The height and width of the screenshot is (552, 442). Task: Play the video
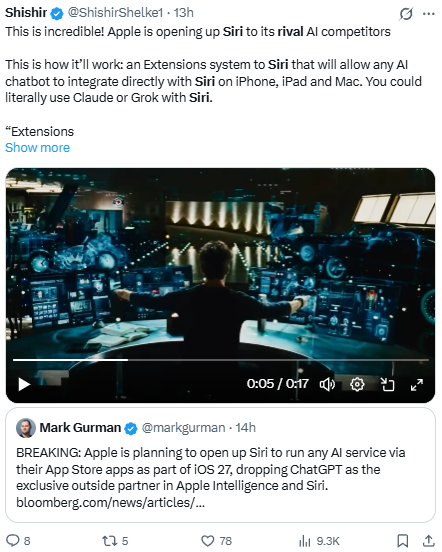pyautogui.click(x=24, y=384)
